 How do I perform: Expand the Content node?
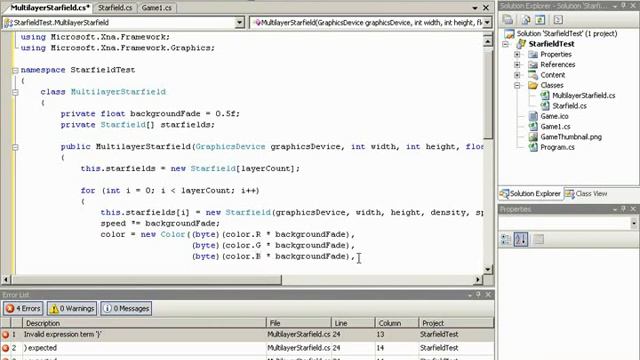(517, 75)
